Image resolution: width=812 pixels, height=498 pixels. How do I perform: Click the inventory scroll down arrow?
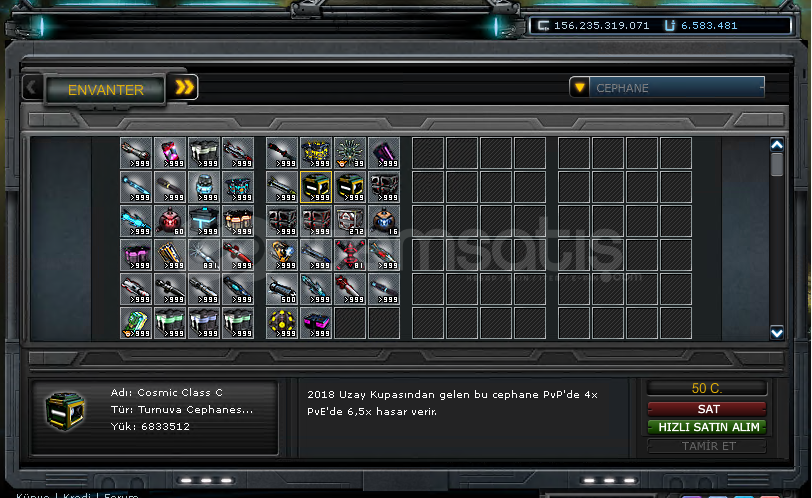tap(777, 332)
